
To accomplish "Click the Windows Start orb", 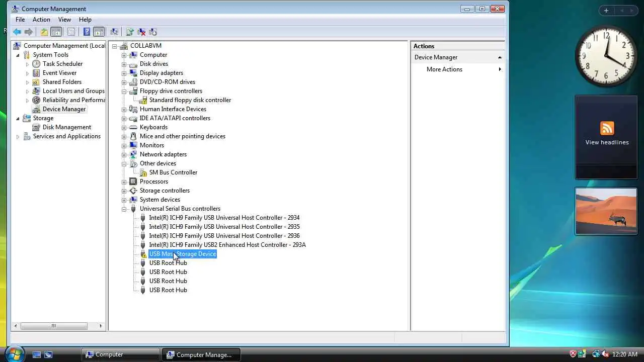I will [14, 354].
